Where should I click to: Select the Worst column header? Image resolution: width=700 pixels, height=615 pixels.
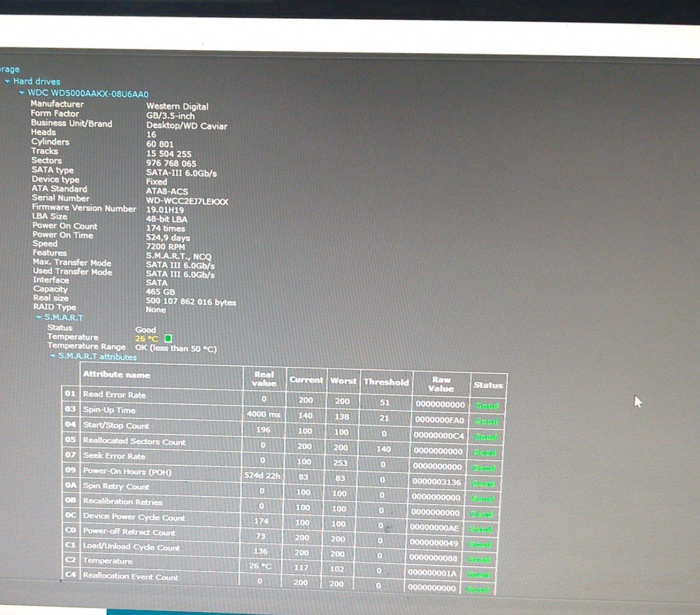pyautogui.click(x=343, y=381)
